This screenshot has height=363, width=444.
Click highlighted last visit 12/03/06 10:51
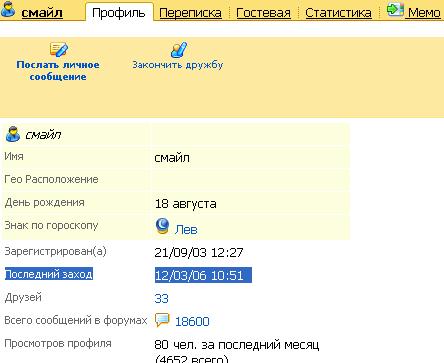coord(203,275)
